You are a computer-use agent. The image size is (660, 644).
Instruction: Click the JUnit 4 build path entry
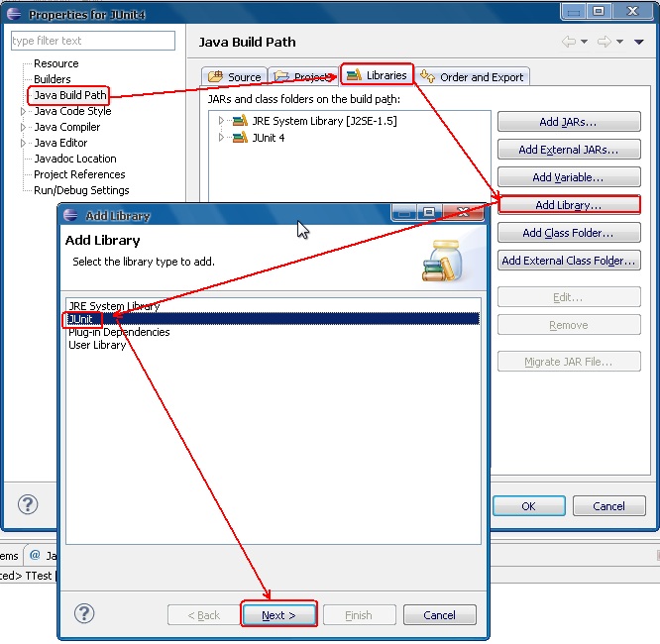point(269,137)
